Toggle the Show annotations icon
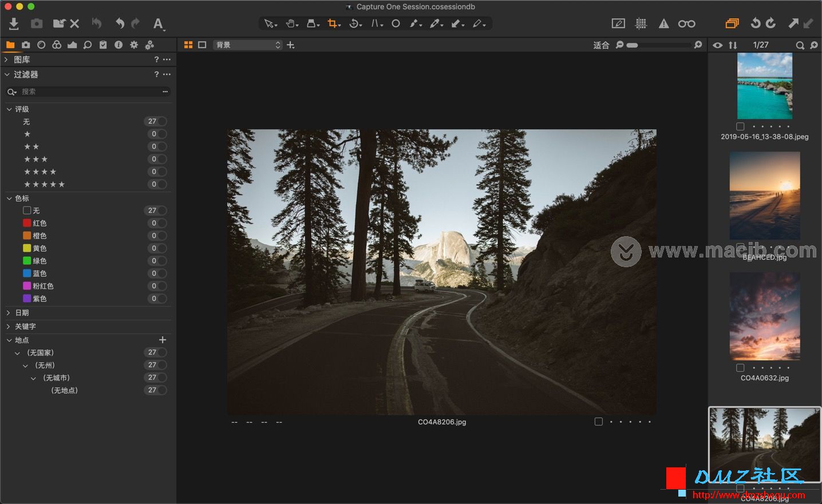Viewport: 822px width, 504px height. click(x=618, y=23)
